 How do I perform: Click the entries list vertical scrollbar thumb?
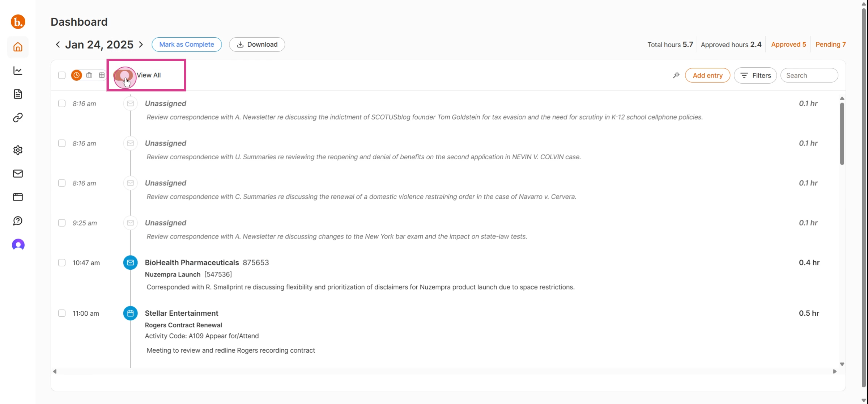click(842, 134)
